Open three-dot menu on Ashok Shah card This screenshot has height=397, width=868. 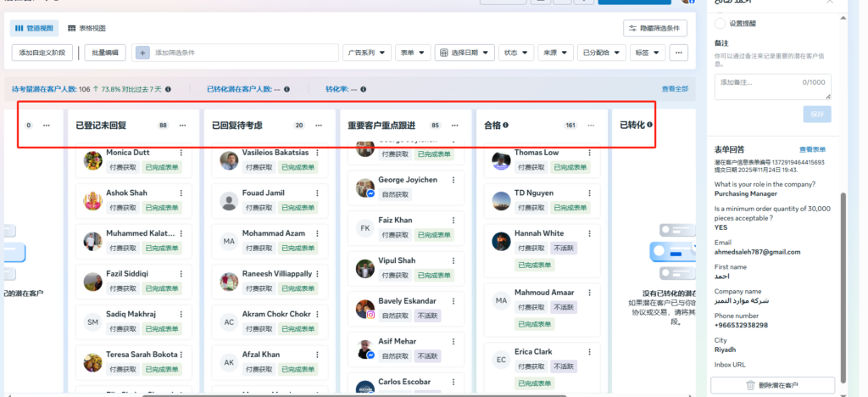[x=181, y=193]
